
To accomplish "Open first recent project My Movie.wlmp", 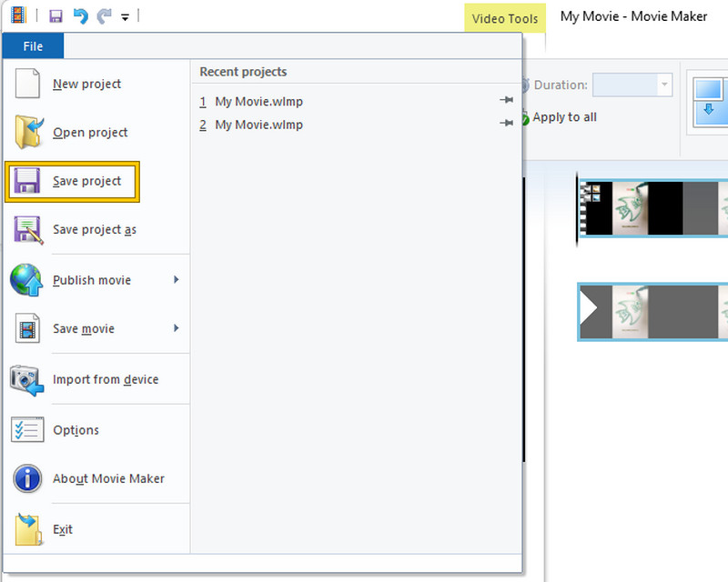I will [x=258, y=101].
